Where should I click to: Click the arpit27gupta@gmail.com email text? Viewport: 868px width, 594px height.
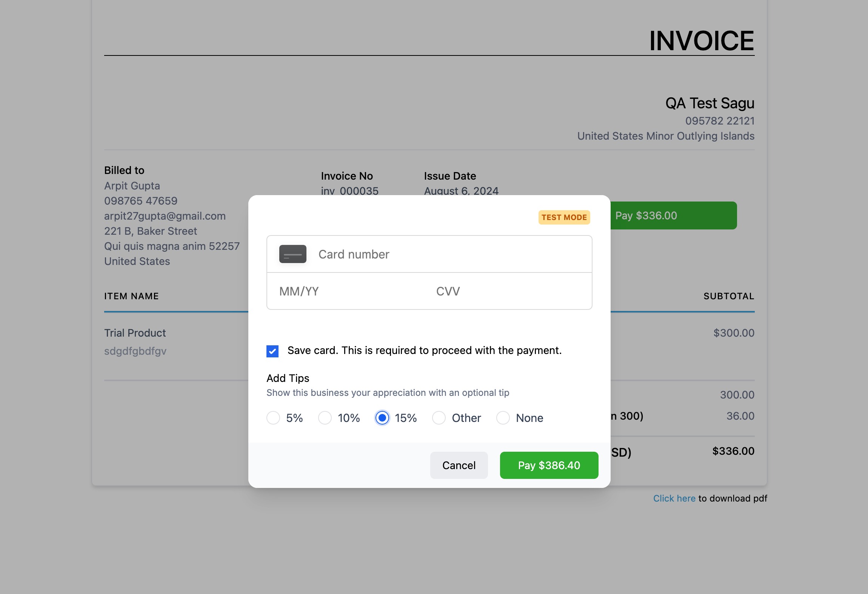pos(165,216)
